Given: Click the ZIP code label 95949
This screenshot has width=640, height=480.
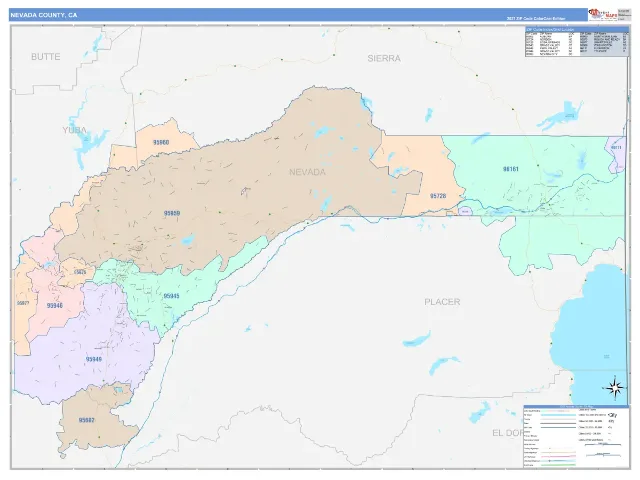Looking at the screenshot, I should coord(93,359).
